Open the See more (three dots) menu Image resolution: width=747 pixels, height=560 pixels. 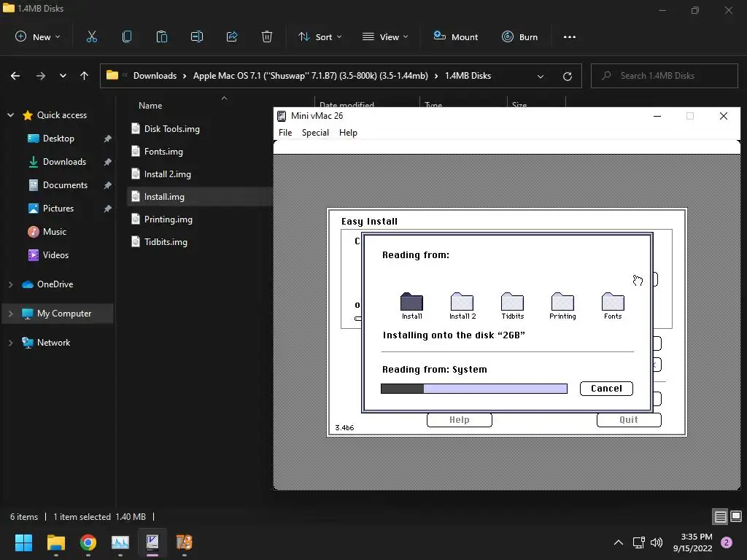tap(569, 36)
